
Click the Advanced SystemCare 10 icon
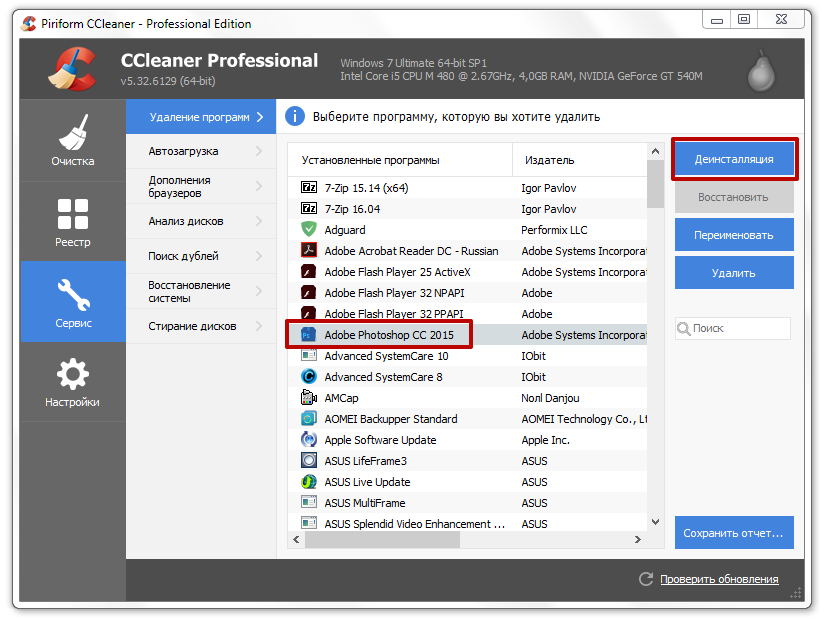[308, 355]
